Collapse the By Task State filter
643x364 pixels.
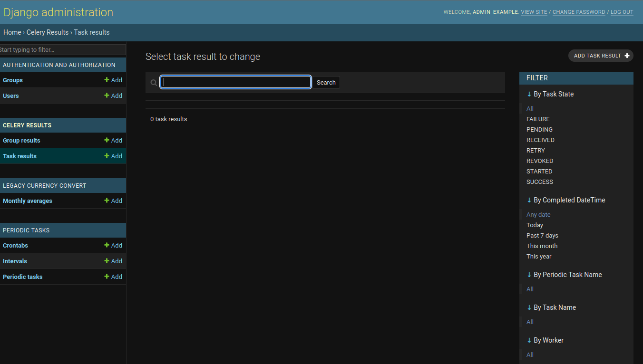[529, 94]
